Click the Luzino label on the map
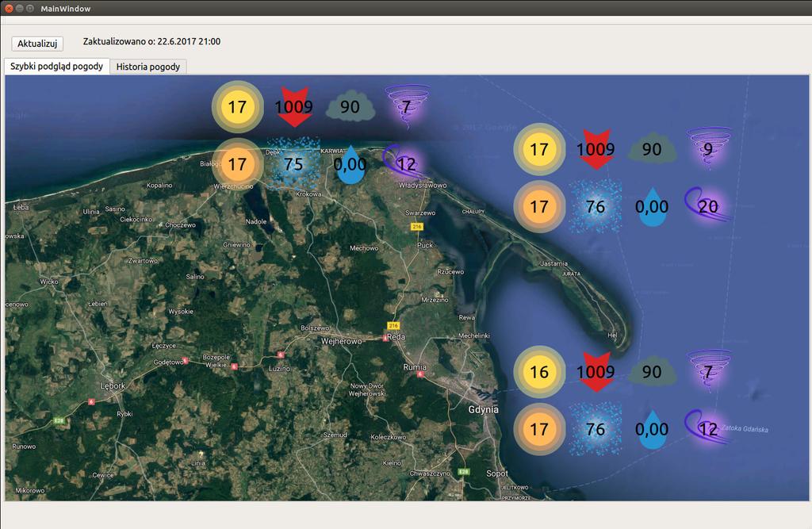The height and width of the screenshot is (529, 812). tap(280, 368)
